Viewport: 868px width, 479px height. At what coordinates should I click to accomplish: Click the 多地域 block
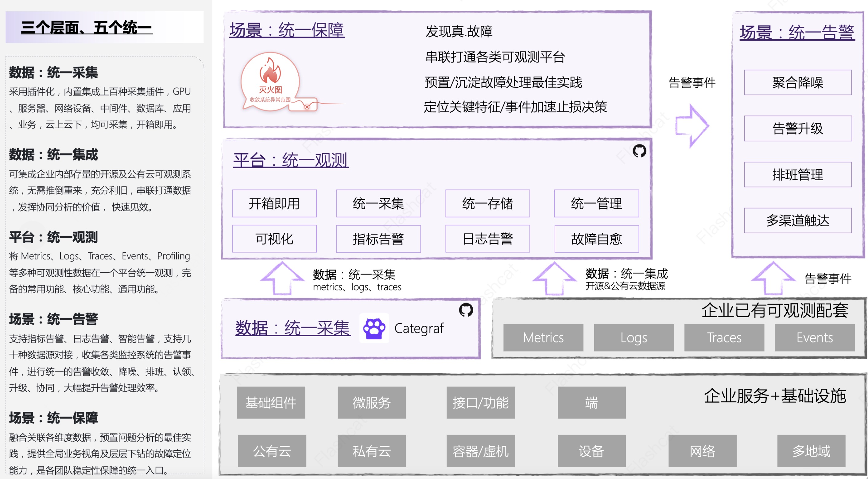812,451
